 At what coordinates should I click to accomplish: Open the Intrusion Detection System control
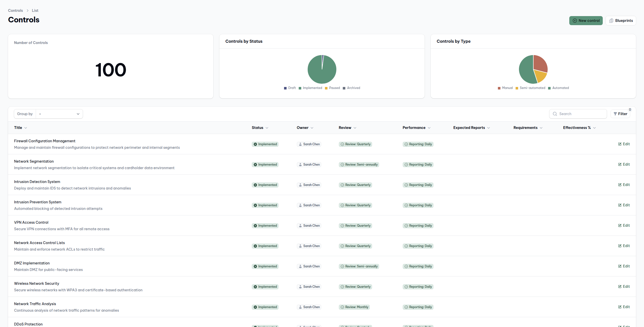point(37,182)
